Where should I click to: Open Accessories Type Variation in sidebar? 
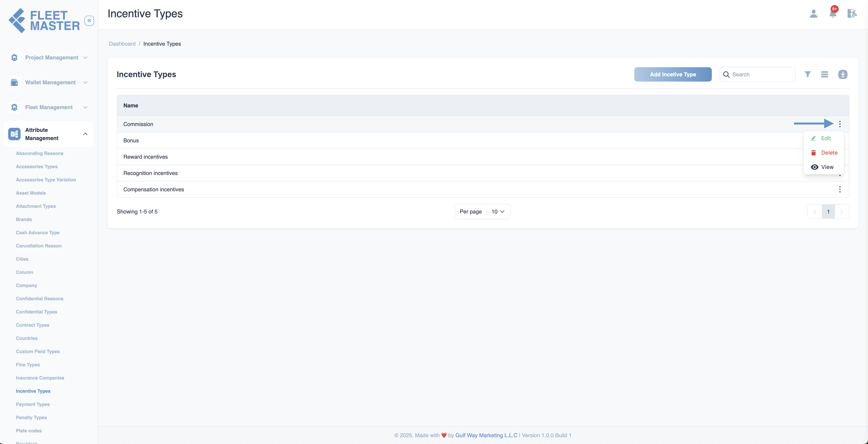click(x=46, y=180)
